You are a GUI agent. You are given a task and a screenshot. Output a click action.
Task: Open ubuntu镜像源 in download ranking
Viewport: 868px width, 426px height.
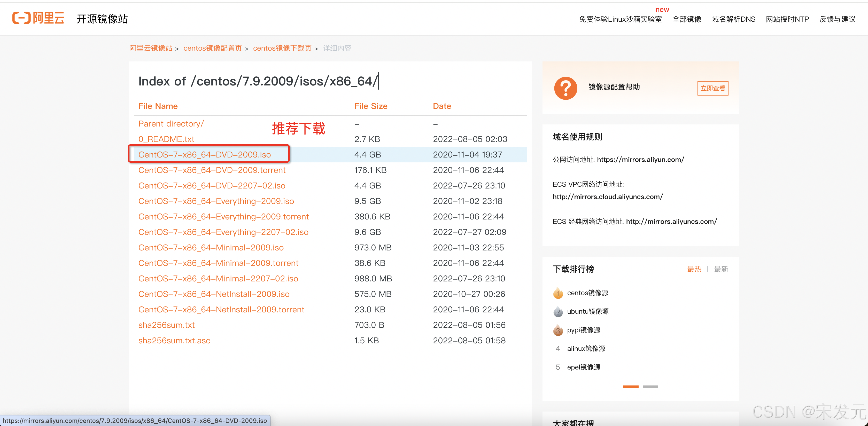tap(588, 312)
